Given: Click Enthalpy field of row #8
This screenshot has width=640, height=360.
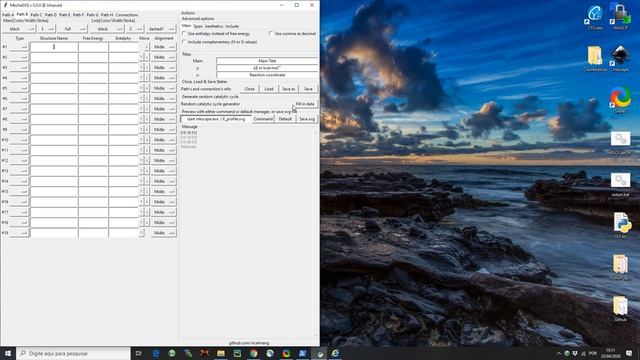Looking at the screenshot, I should point(123,119).
